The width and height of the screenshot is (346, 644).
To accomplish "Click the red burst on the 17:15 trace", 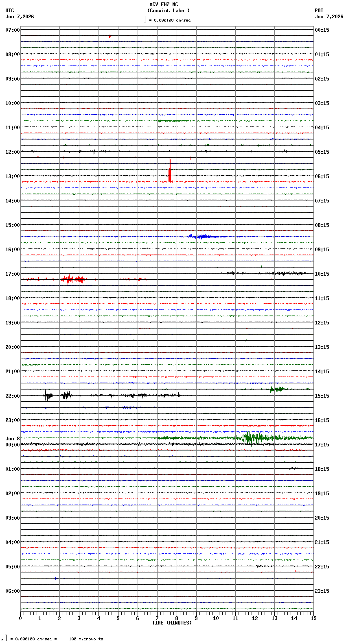I will coord(73,279).
